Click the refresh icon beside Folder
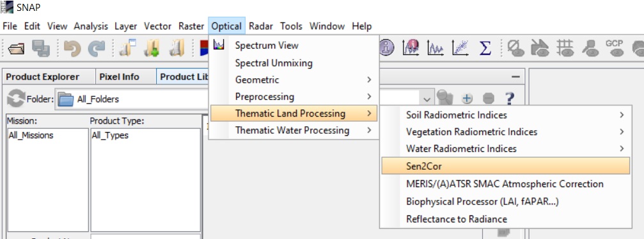The width and height of the screenshot is (644, 239). point(16,99)
